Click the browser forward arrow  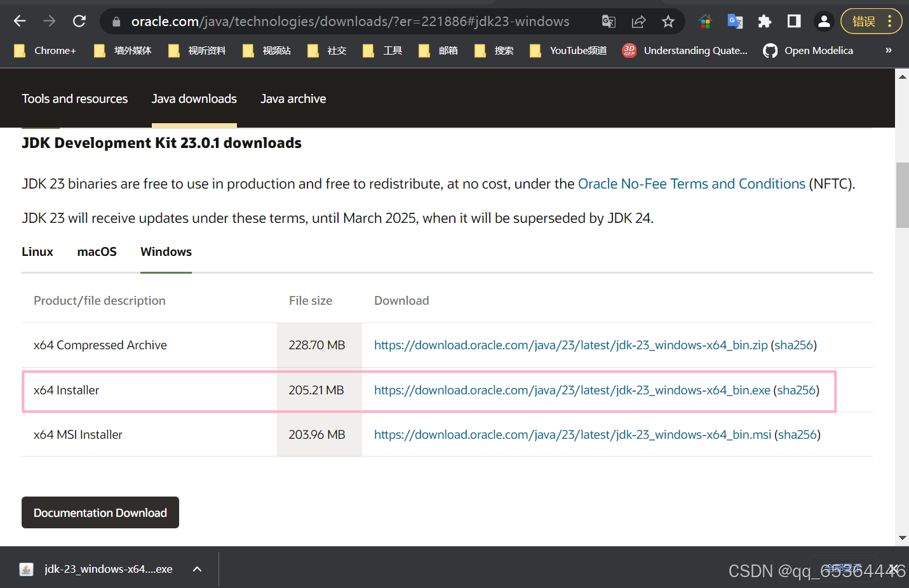[50, 22]
